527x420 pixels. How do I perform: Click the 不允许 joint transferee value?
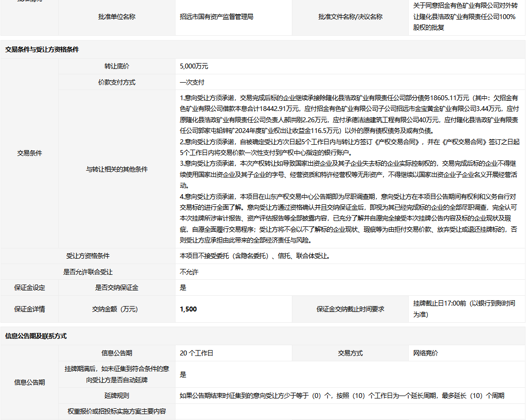pos(189,272)
